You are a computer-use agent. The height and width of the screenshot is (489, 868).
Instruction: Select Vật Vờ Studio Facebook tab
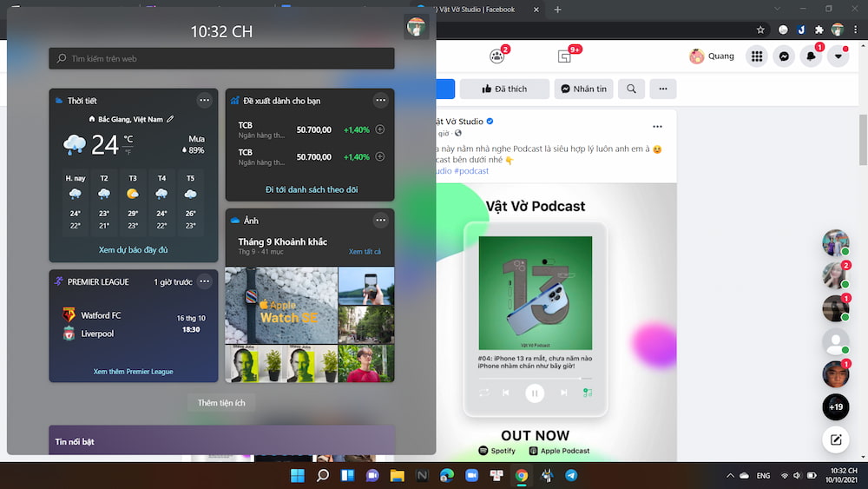[476, 10]
